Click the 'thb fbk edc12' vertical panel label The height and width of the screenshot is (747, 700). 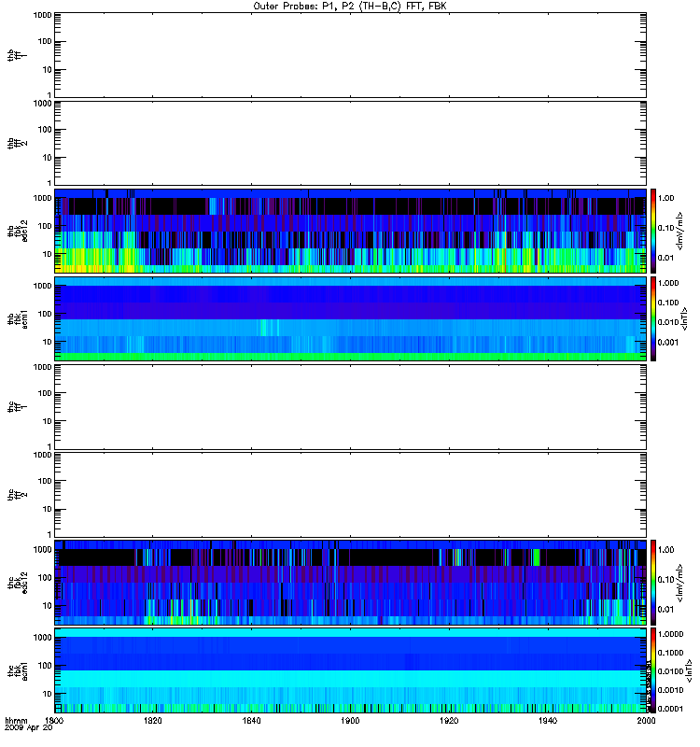[x=17, y=231]
